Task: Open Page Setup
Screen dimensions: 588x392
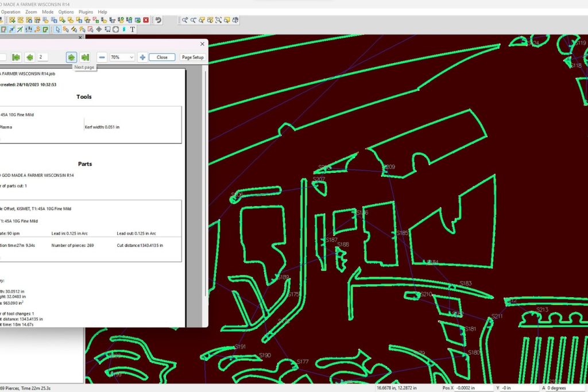Action: coord(192,57)
